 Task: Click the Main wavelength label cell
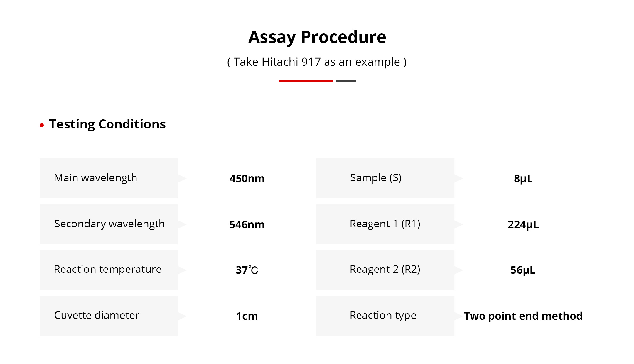109,178
